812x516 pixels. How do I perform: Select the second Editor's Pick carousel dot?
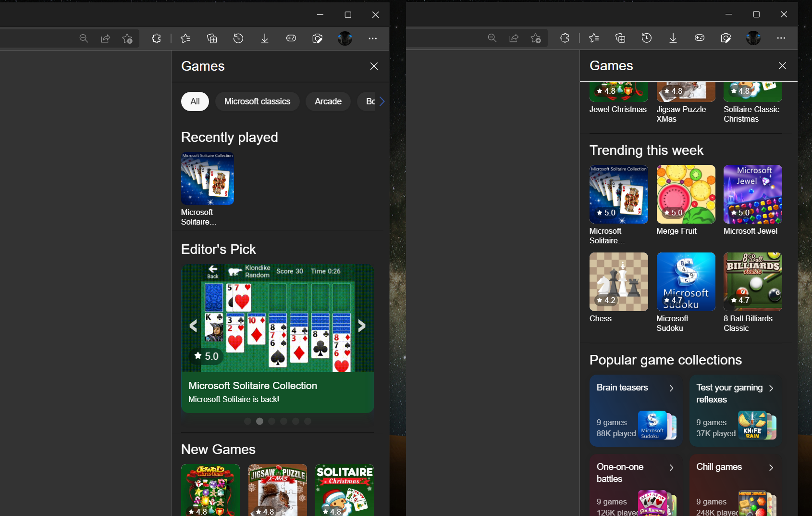tap(260, 421)
